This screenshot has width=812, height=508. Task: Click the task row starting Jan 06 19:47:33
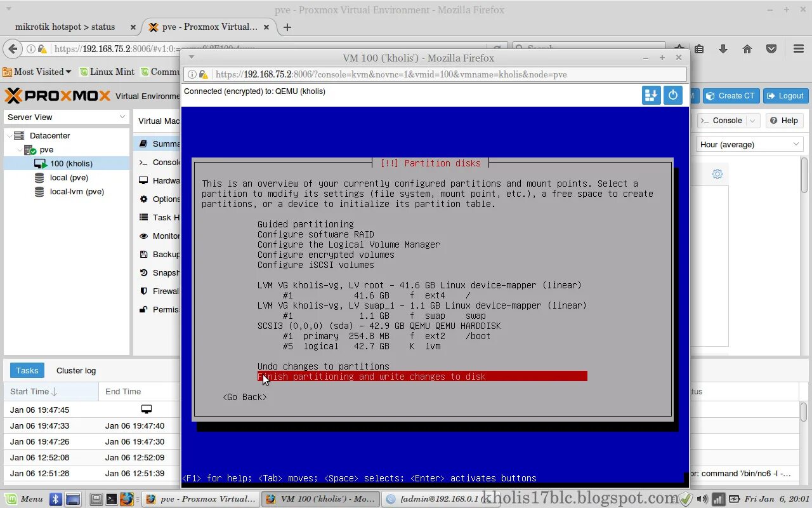92,425
